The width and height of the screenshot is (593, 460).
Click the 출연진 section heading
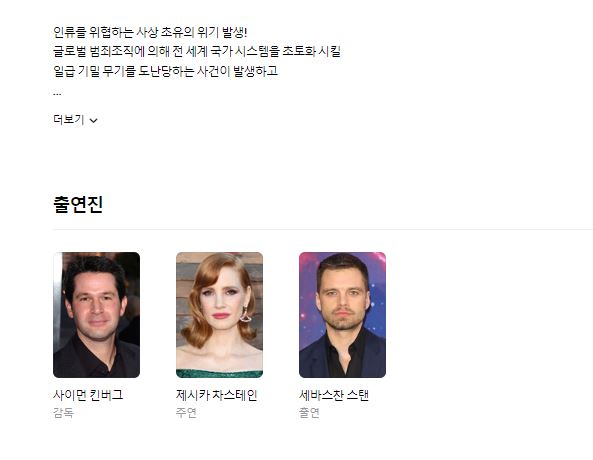(78, 204)
